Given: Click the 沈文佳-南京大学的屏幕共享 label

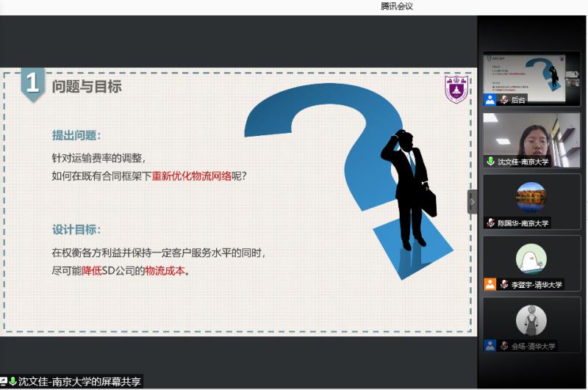Looking at the screenshot, I should coord(79,382).
